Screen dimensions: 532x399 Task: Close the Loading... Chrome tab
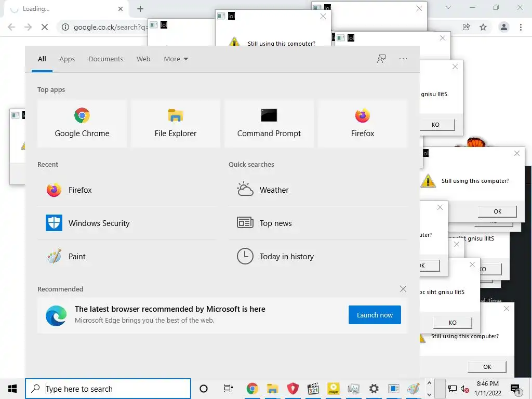pyautogui.click(x=121, y=9)
